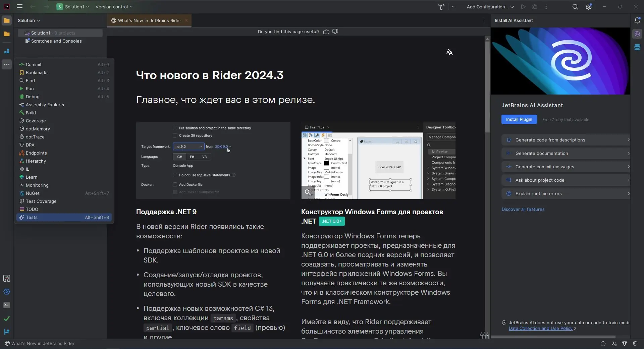Screen dimensions: 644x349
Task: Start debugging via the bug icon
Action: 535,7
